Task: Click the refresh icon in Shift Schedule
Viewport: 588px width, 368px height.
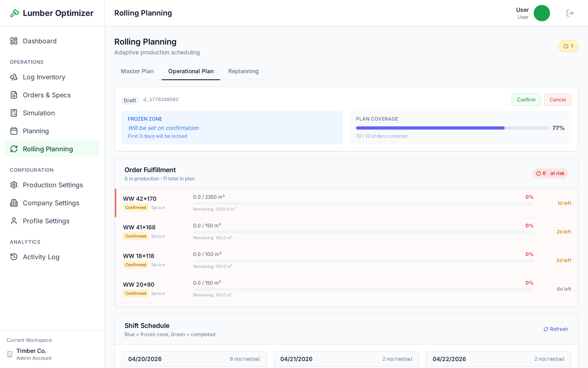Action: click(x=546, y=329)
